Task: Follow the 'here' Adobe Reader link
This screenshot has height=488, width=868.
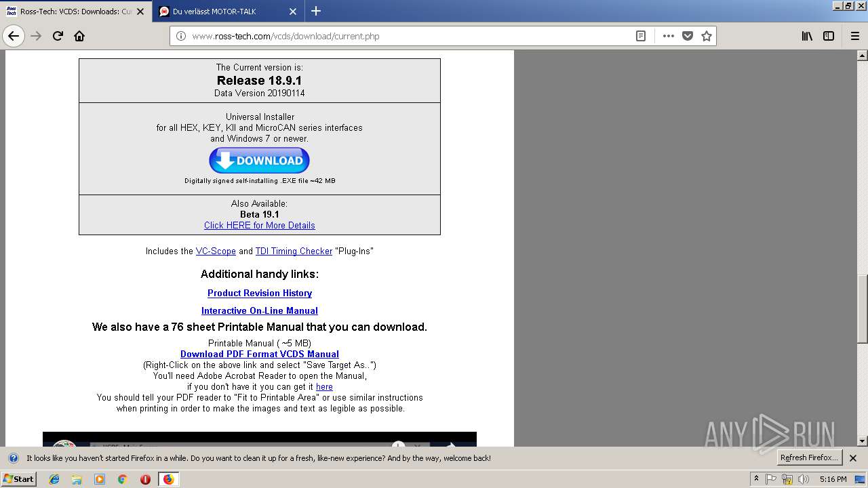Action: tap(324, 386)
